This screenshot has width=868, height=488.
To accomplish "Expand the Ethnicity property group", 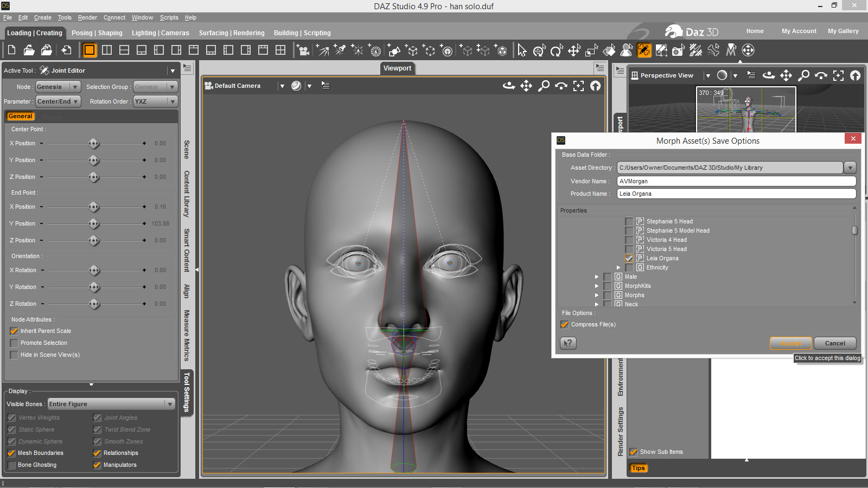I will pyautogui.click(x=618, y=267).
